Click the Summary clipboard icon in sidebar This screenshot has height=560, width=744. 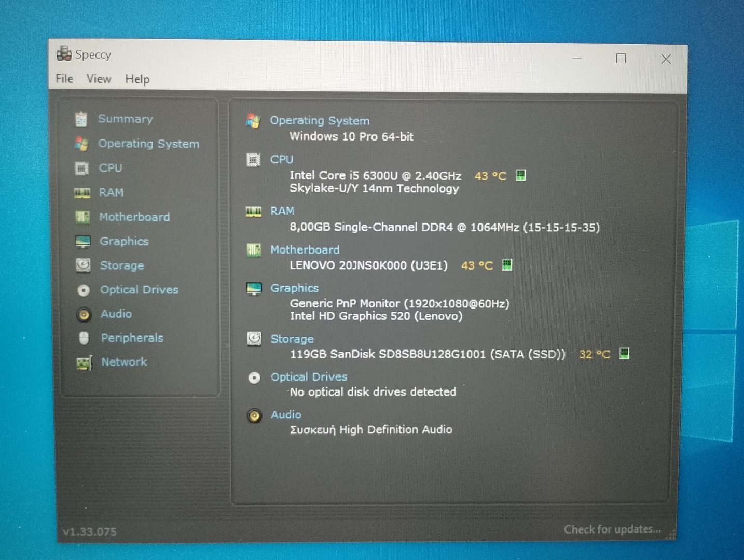[x=81, y=119]
